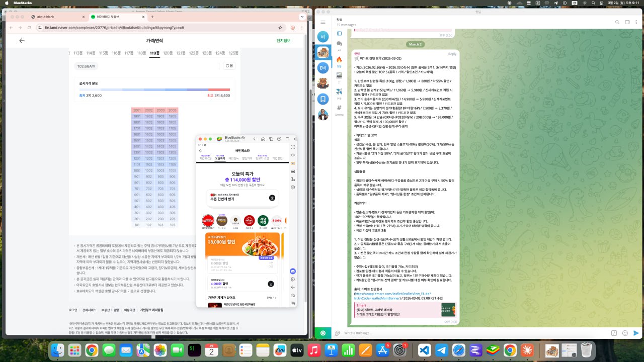
Task: Click Reply on the 이마트 message
Action: click(452, 54)
